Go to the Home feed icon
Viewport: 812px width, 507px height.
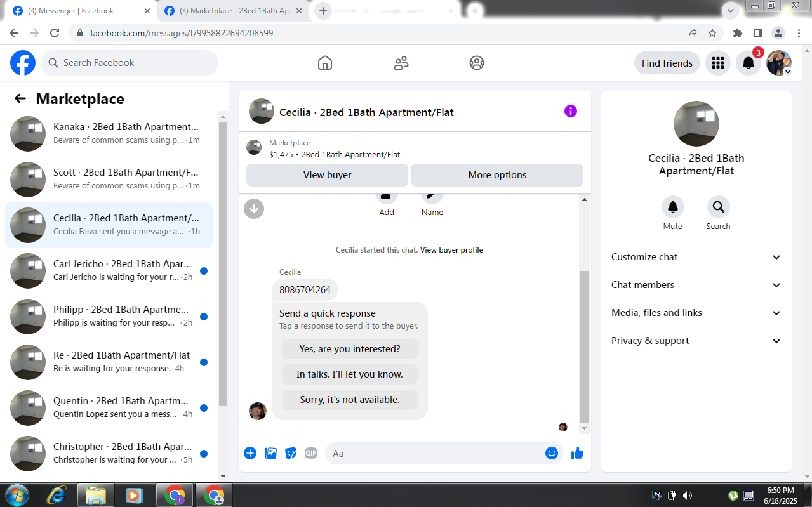[325, 63]
